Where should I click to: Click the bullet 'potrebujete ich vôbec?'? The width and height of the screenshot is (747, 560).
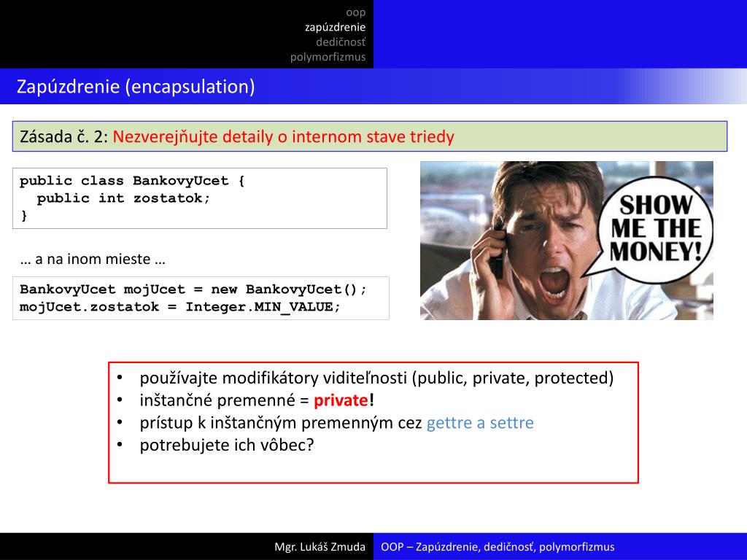click(227, 446)
